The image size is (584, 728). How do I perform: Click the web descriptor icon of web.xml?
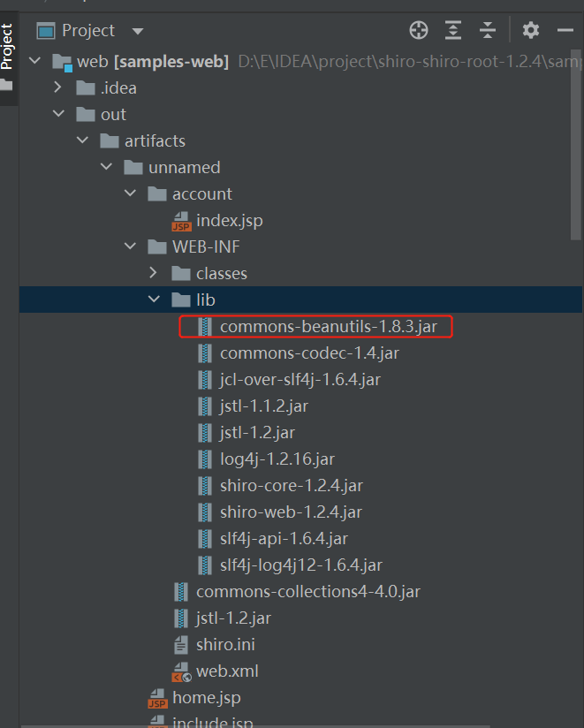pyautogui.click(x=181, y=671)
